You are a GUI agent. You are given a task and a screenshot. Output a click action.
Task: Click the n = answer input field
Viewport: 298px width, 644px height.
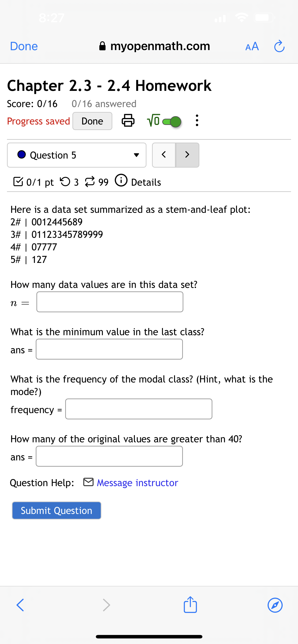[x=110, y=302]
